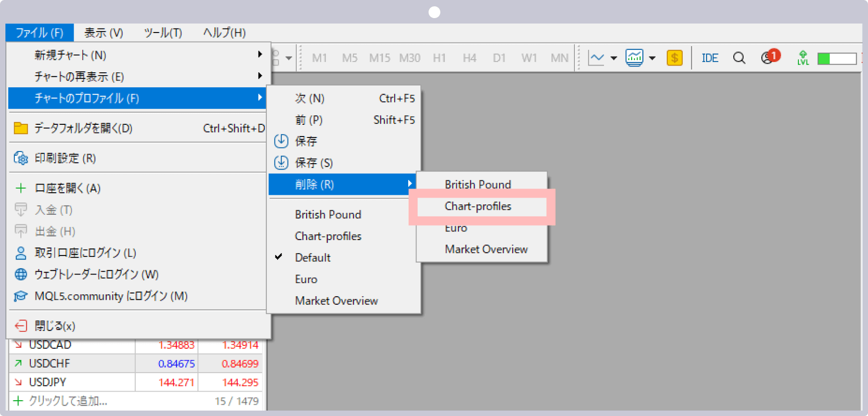Viewport: 868px width, 416px height.
Task: Click the green connection level bar
Action: point(837,58)
